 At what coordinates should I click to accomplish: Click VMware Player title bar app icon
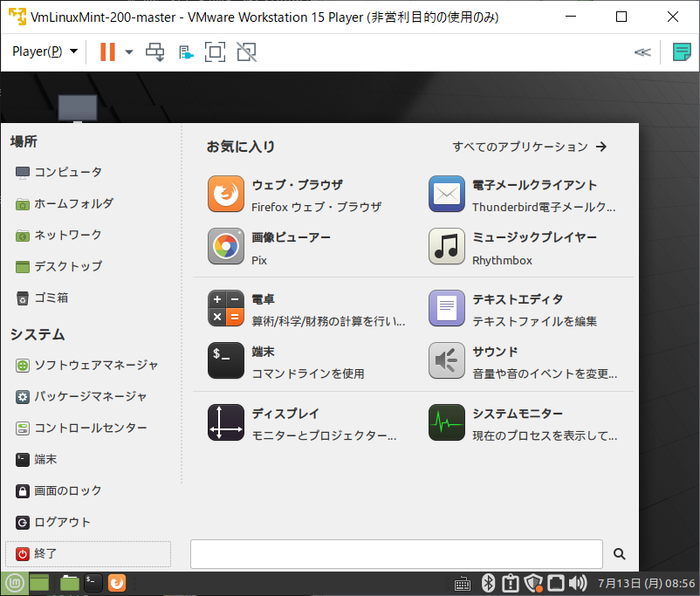pos(17,17)
